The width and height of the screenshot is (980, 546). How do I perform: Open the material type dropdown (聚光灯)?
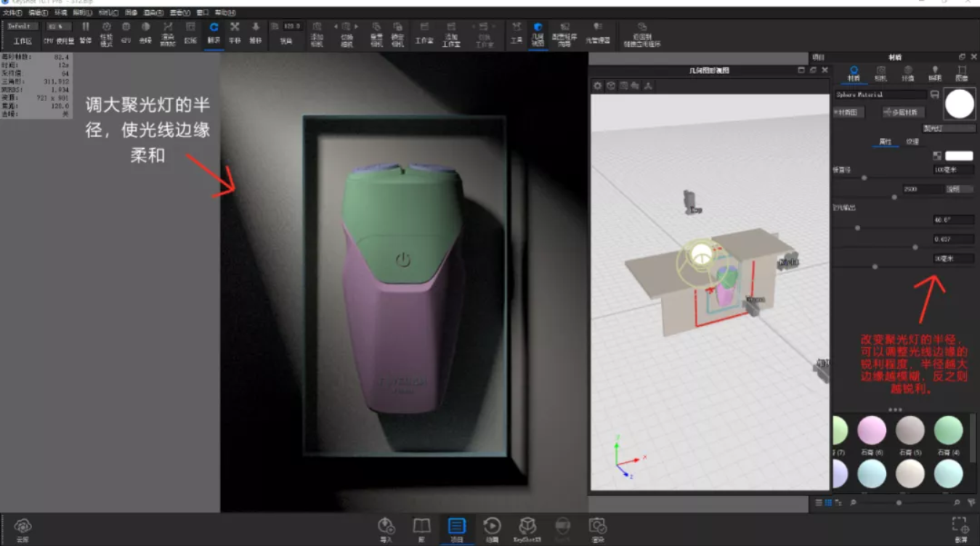(x=949, y=128)
